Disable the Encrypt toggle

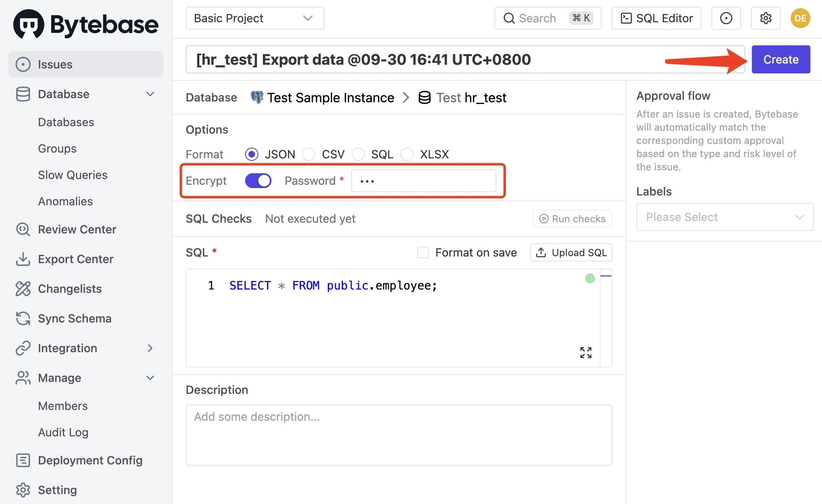[x=257, y=181]
